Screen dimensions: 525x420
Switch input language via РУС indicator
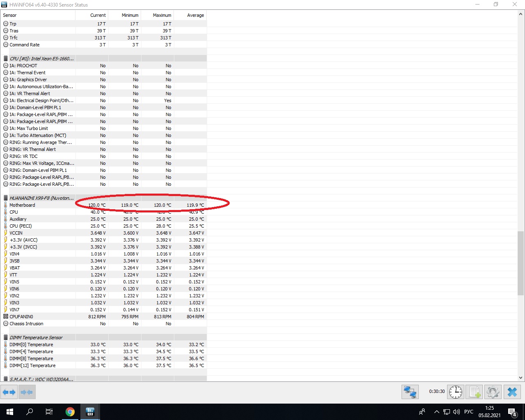pos(469,412)
